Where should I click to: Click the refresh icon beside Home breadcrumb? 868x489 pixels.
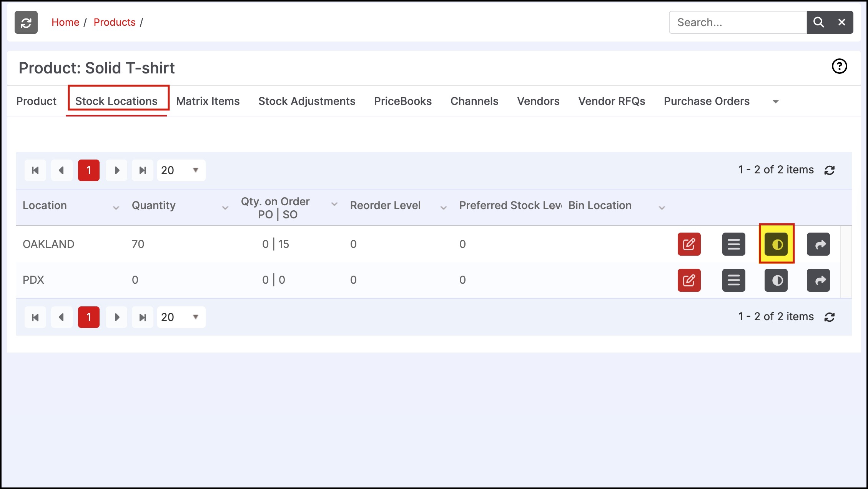(x=26, y=22)
